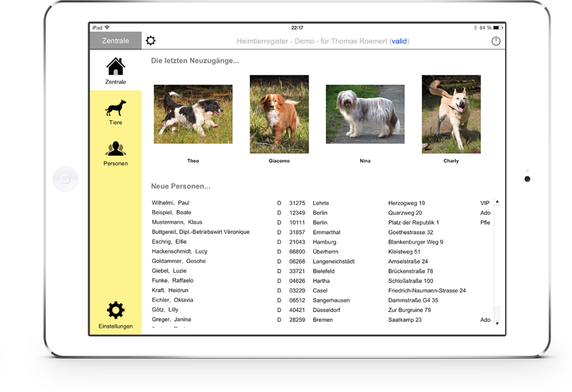Select person Goldammer, Gesche
This screenshot has height=392, width=572.
tap(179, 261)
